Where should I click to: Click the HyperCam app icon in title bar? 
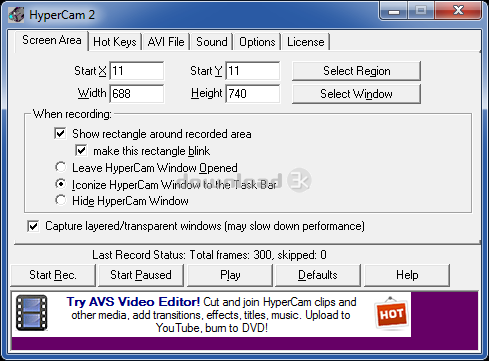(x=16, y=15)
